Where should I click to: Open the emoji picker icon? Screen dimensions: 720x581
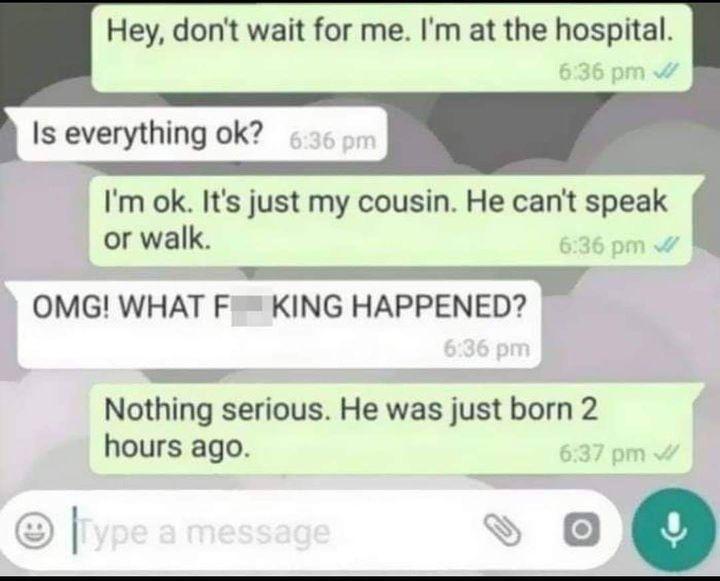[x=34, y=530]
